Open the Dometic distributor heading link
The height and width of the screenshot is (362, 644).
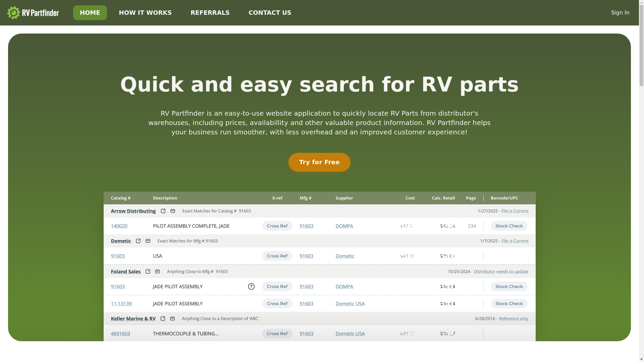click(x=121, y=241)
